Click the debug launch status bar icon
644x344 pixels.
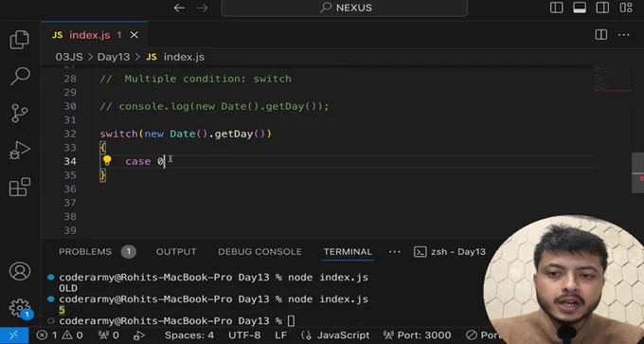[x=140, y=335]
